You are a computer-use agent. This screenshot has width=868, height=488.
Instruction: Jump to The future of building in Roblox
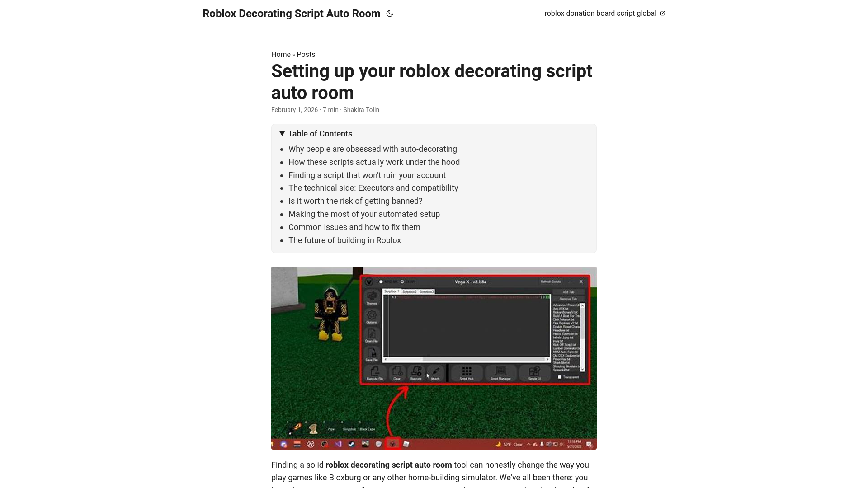pos(344,240)
